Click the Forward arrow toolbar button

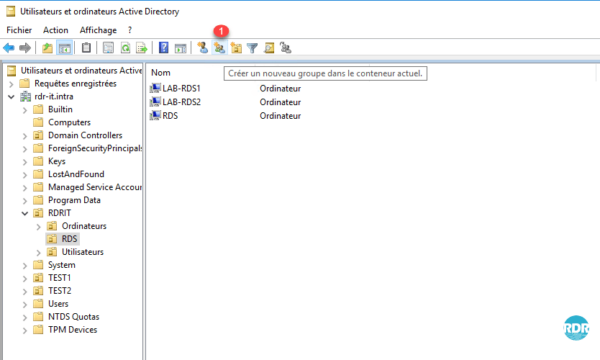[25, 48]
